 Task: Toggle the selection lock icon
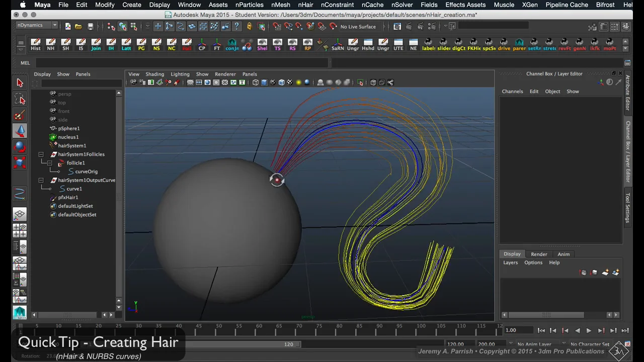[x=249, y=26]
